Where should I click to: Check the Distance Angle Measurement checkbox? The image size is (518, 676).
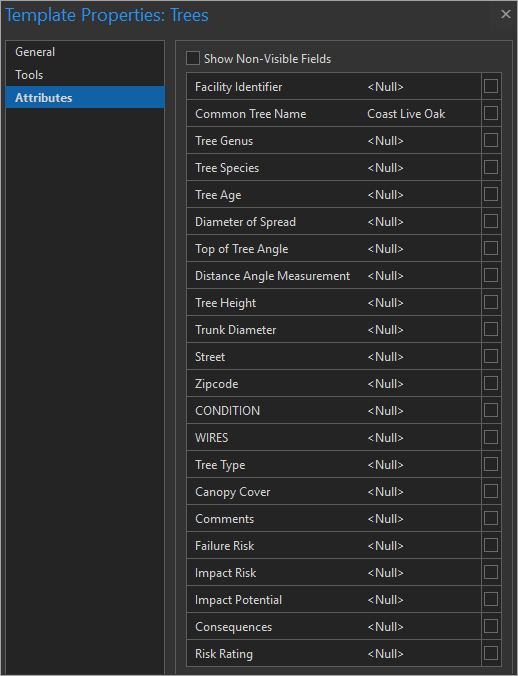(491, 275)
